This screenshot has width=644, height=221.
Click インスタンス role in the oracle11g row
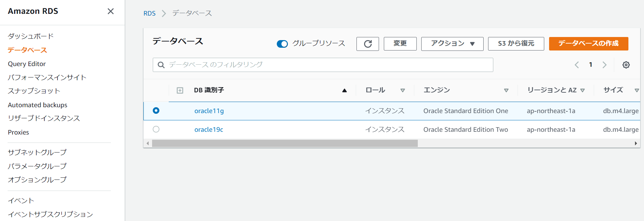385,111
